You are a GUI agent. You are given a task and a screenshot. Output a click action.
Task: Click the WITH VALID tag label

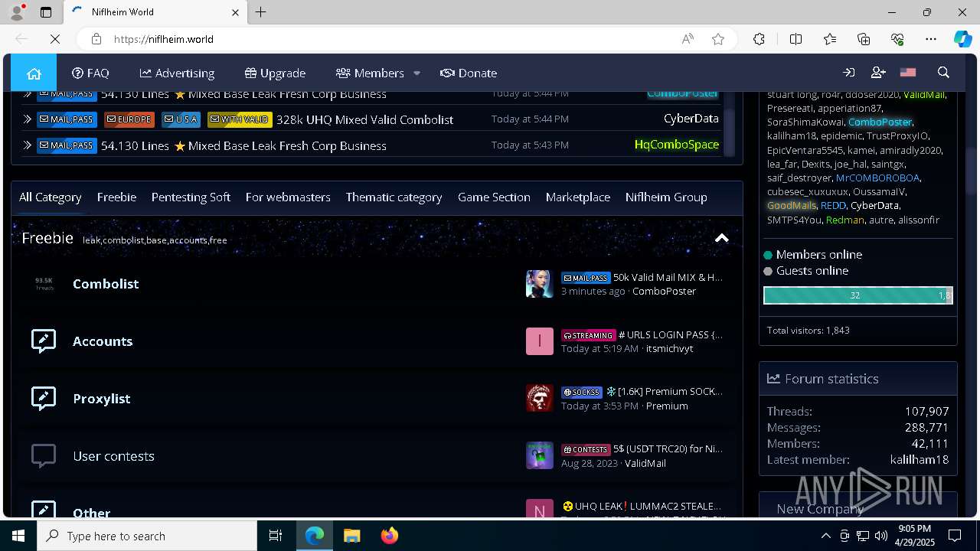(x=239, y=119)
